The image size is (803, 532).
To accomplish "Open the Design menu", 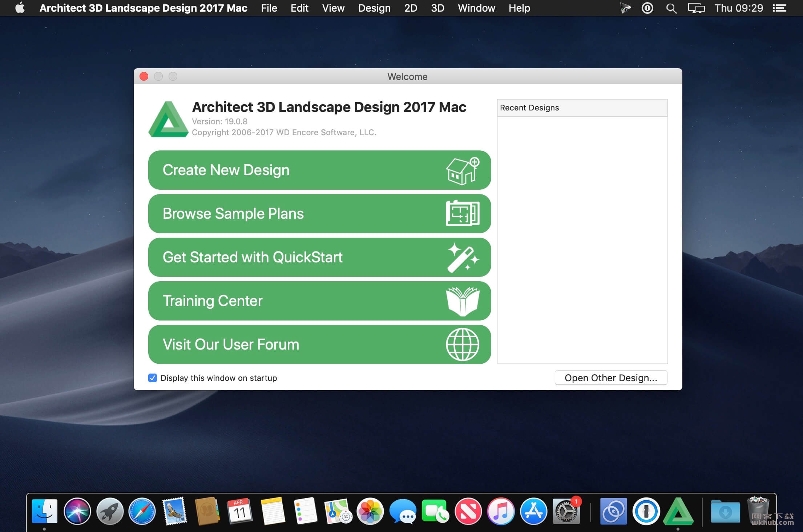I will tap(374, 8).
